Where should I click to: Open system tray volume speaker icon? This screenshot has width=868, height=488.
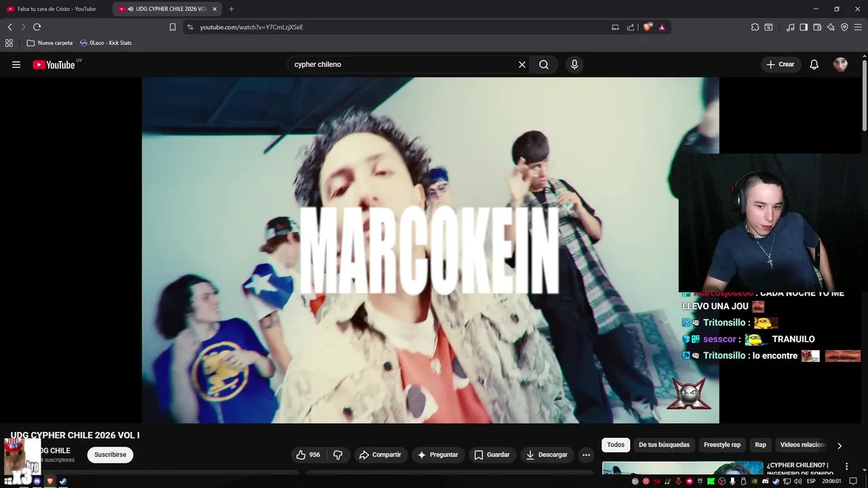tap(797, 481)
